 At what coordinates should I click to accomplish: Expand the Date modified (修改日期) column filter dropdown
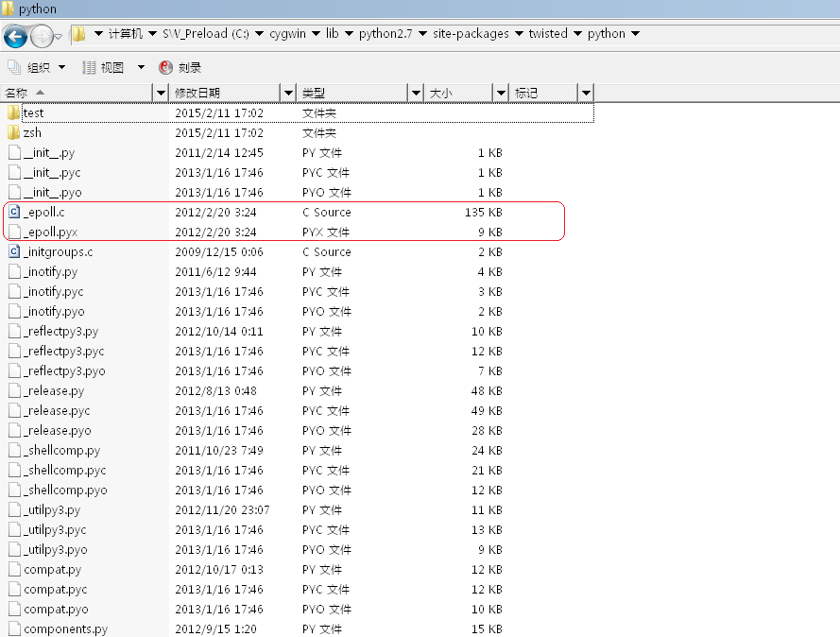288,93
